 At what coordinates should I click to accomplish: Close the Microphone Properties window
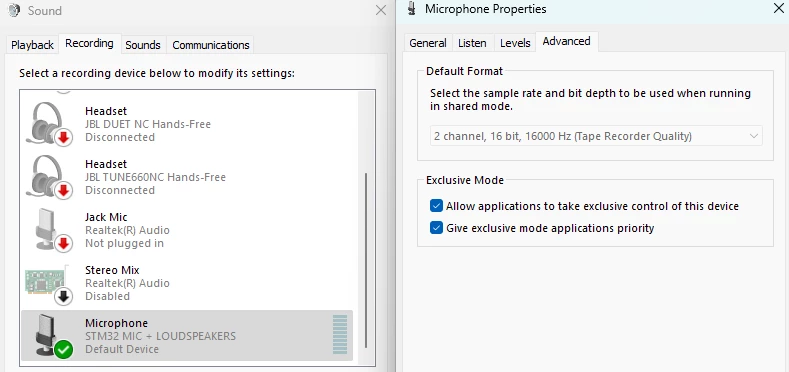point(778,8)
